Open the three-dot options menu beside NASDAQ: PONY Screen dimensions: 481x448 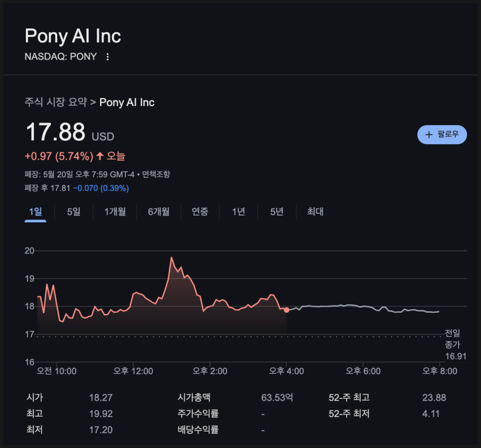pos(108,57)
